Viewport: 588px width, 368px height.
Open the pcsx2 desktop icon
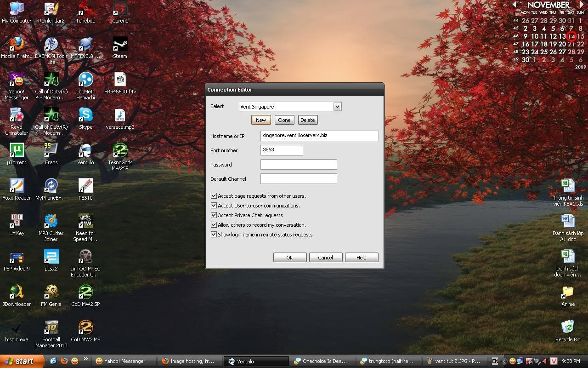[51, 260]
